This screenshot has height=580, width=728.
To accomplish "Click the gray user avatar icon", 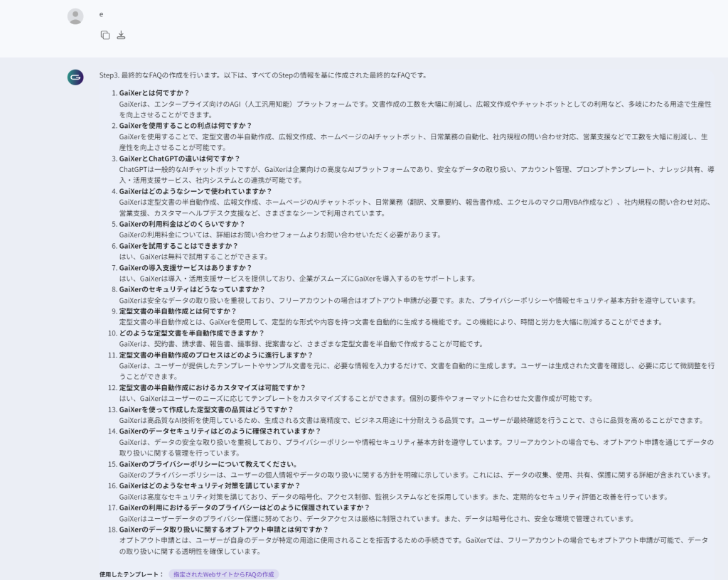I will point(75,16).
